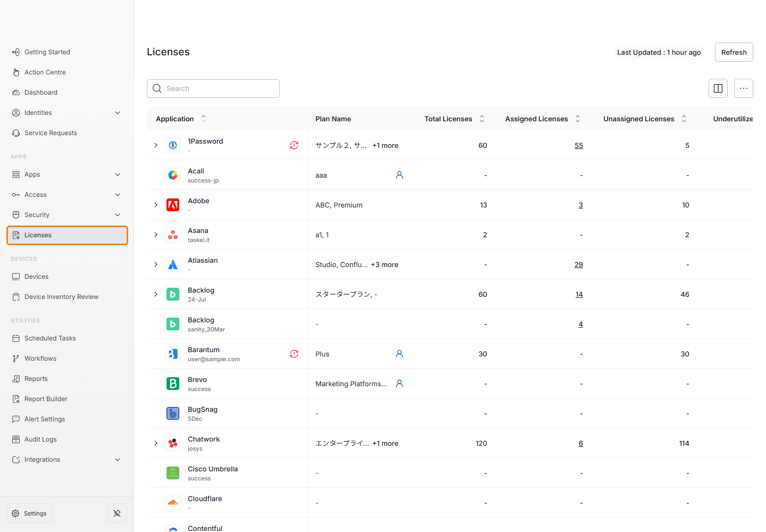The image size is (766, 532).
Task: Sort by Total Licenses column
Action: click(x=482, y=119)
